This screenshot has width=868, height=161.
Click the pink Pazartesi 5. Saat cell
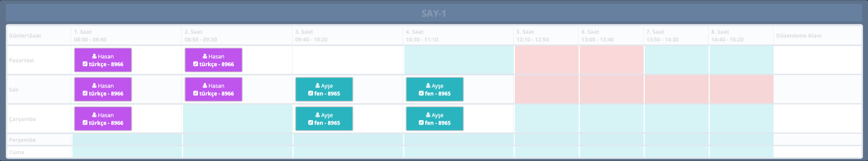(546, 60)
